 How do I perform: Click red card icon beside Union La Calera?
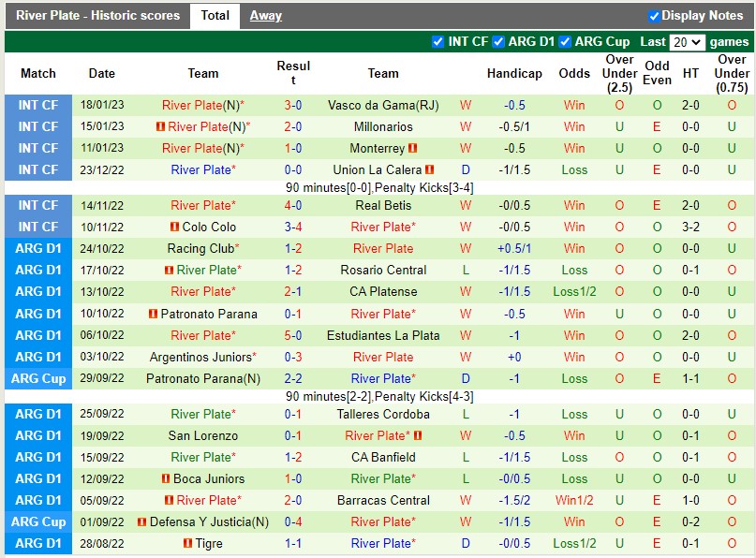point(430,169)
